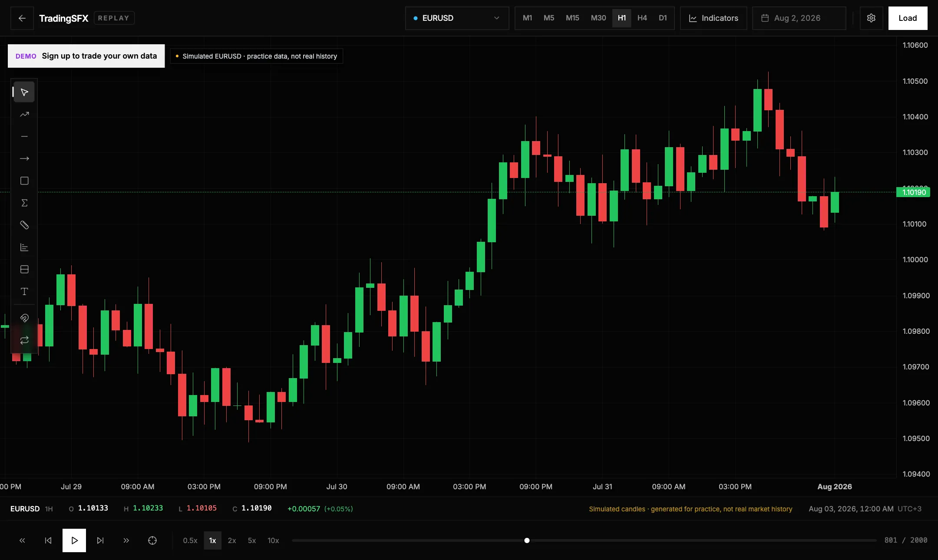The height and width of the screenshot is (560, 938).
Task: Set replay speed to 5x
Action: tap(252, 540)
